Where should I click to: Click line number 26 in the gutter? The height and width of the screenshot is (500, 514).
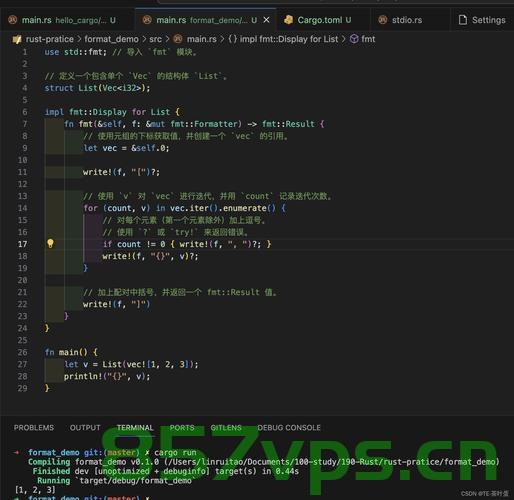(22, 352)
